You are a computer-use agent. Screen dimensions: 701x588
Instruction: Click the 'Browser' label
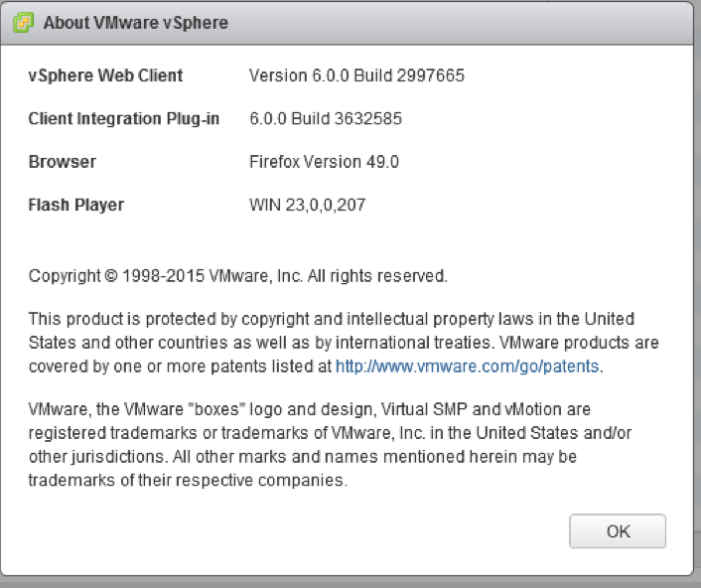(x=63, y=162)
